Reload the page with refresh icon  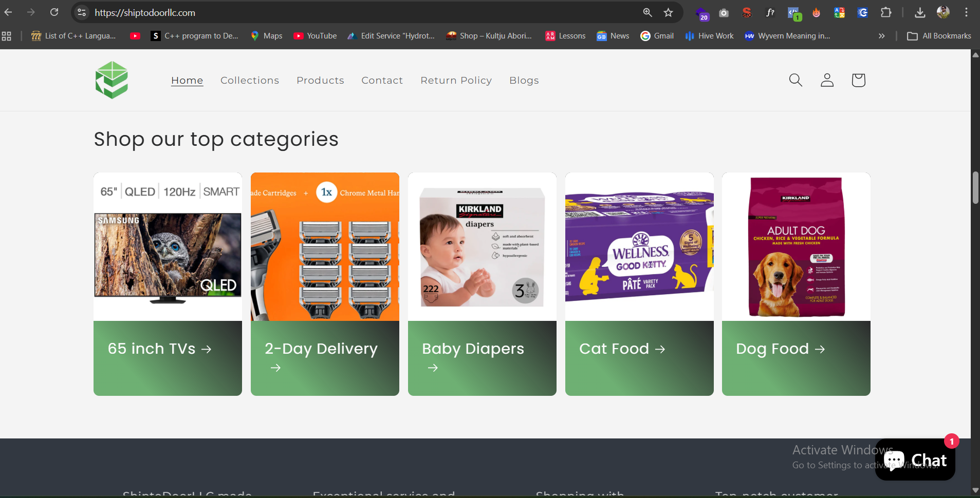pos(54,12)
